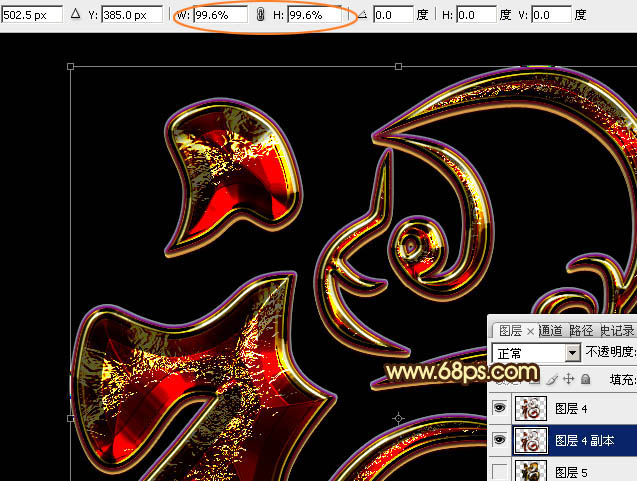Click the 填充 fill label

pos(623,380)
